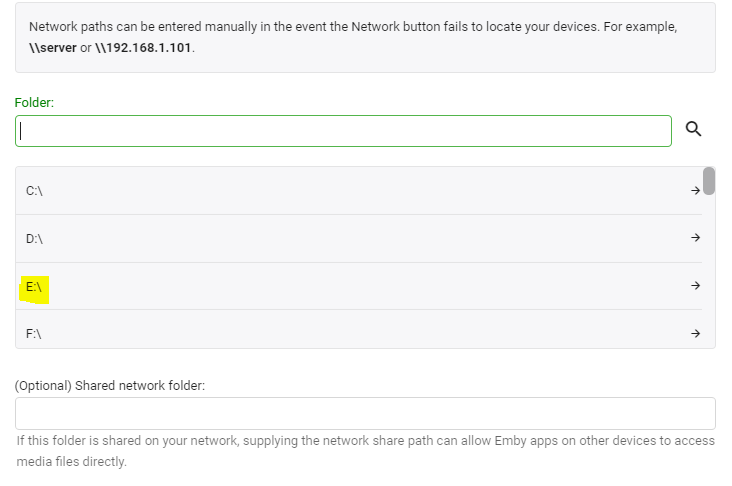Image resolution: width=732 pixels, height=486 pixels.
Task: Click the arrow icon beside D:\
Action: [x=696, y=238]
